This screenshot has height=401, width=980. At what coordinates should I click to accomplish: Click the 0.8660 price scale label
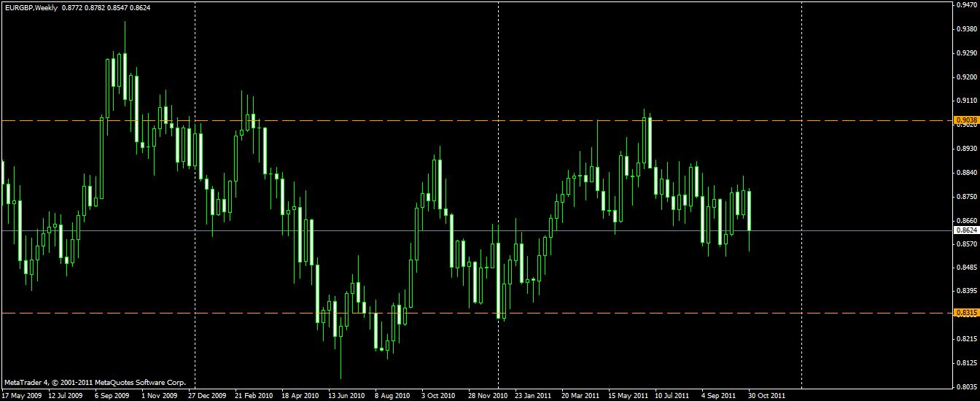tap(966, 220)
